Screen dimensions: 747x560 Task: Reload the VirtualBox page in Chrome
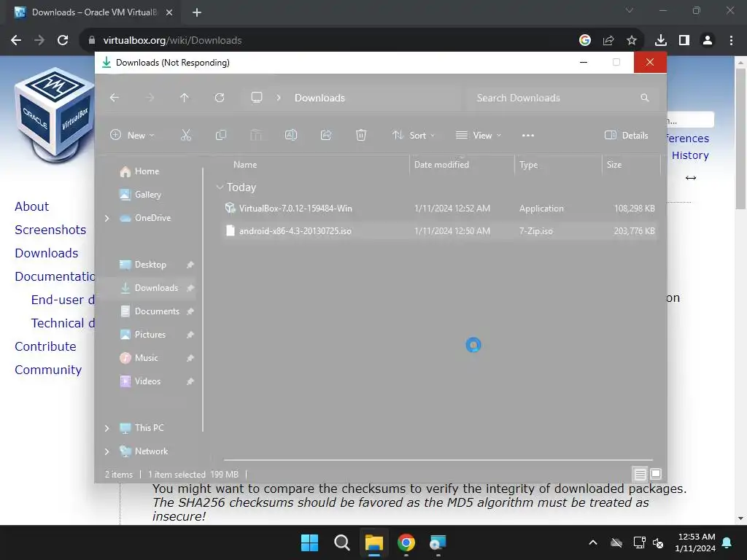click(63, 40)
